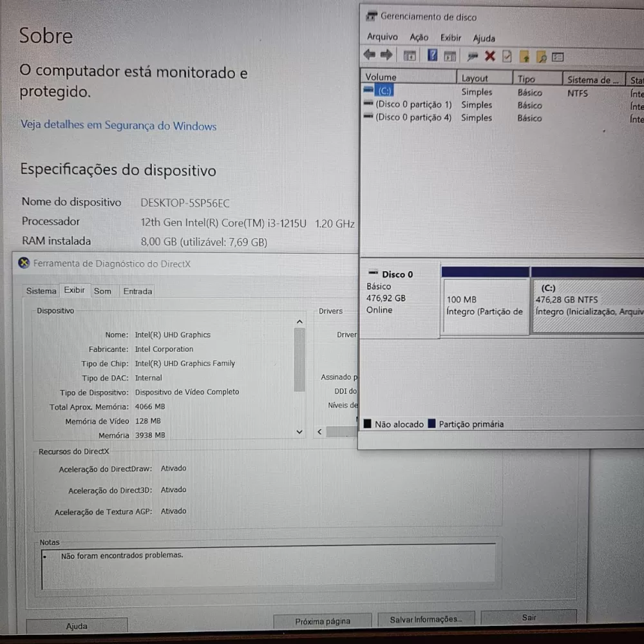The height and width of the screenshot is (644, 644).
Task: Open Veja detalhes em Segurança do Windows link
Action: (118, 126)
